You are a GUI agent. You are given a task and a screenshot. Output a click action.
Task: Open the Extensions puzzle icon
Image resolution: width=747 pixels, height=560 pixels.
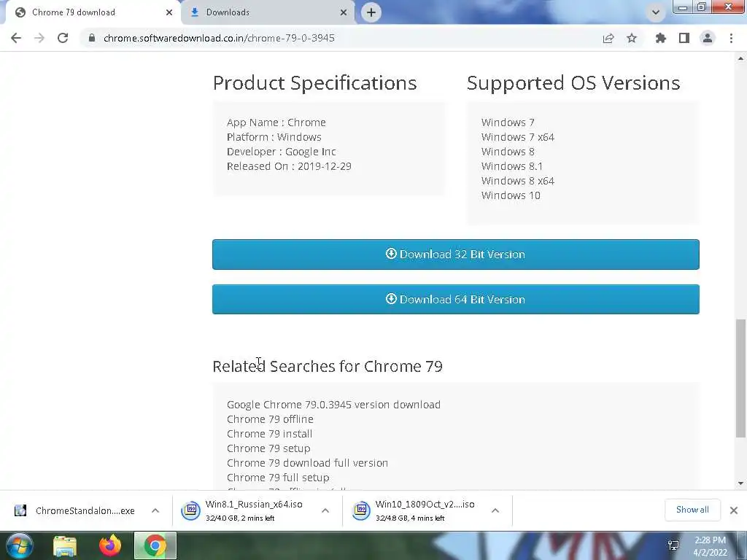pos(661,38)
